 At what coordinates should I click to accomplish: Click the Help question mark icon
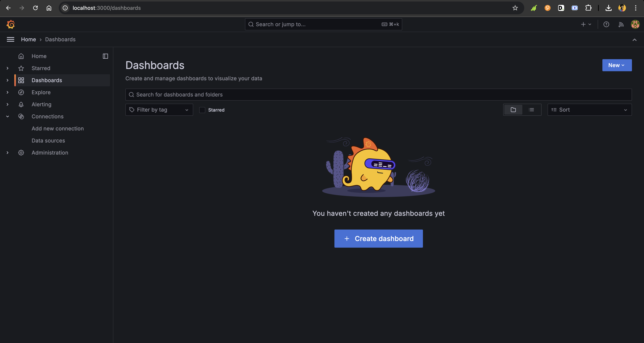tap(606, 24)
